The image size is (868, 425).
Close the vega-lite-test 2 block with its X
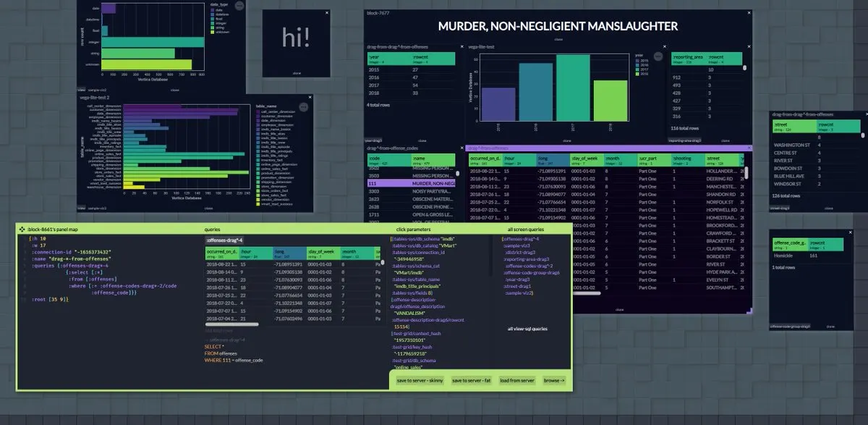click(x=309, y=96)
